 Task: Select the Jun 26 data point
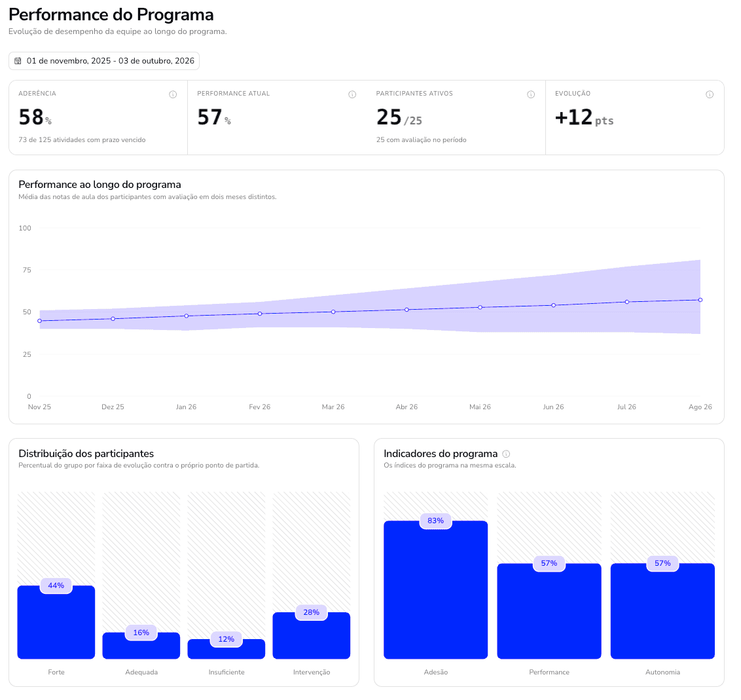click(x=553, y=305)
